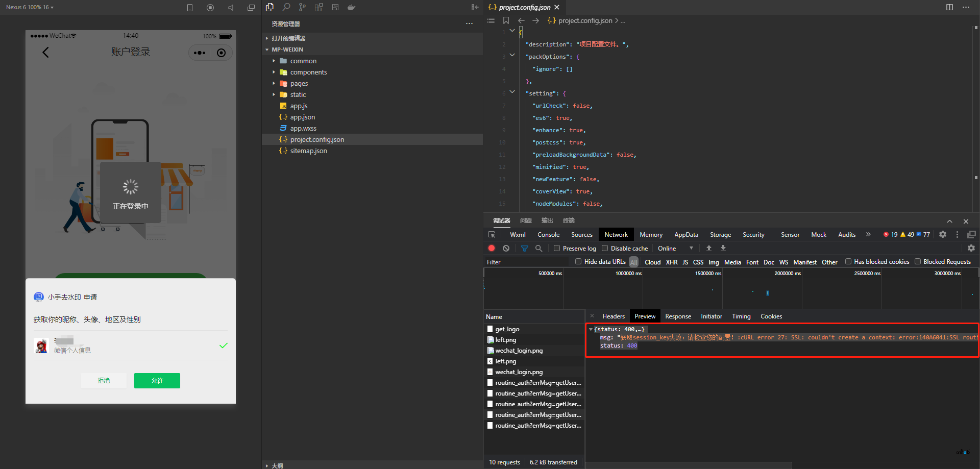Open the mini program capsule menu dots
980x469 pixels.
point(200,53)
